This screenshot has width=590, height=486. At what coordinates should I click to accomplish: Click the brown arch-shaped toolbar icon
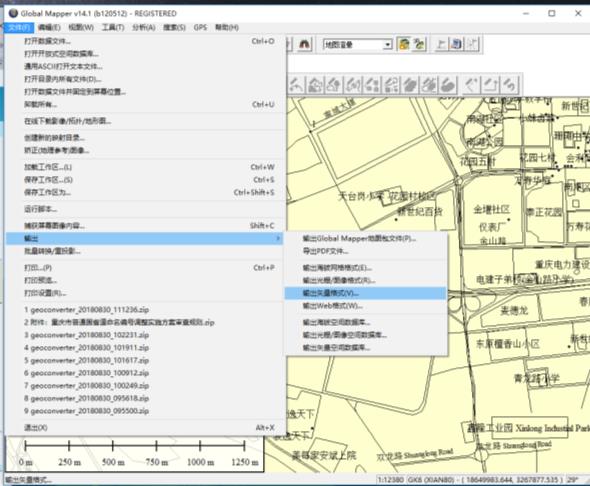[304, 44]
